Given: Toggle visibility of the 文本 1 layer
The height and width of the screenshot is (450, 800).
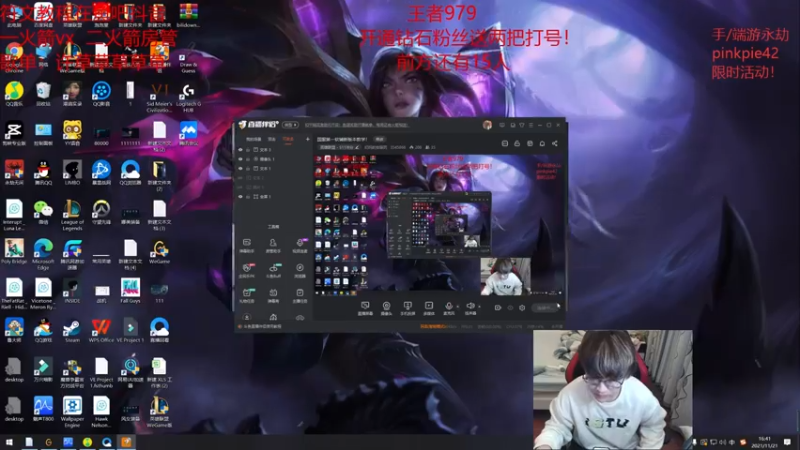Looking at the screenshot, I should pos(240,168).
